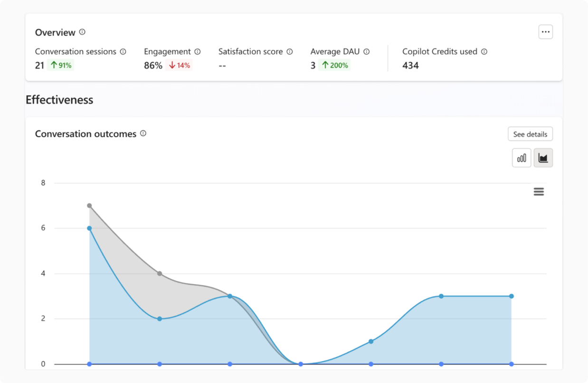The image size is (588, 383).
Task: Click the blue data point at value 2
Action: (160, 319)
